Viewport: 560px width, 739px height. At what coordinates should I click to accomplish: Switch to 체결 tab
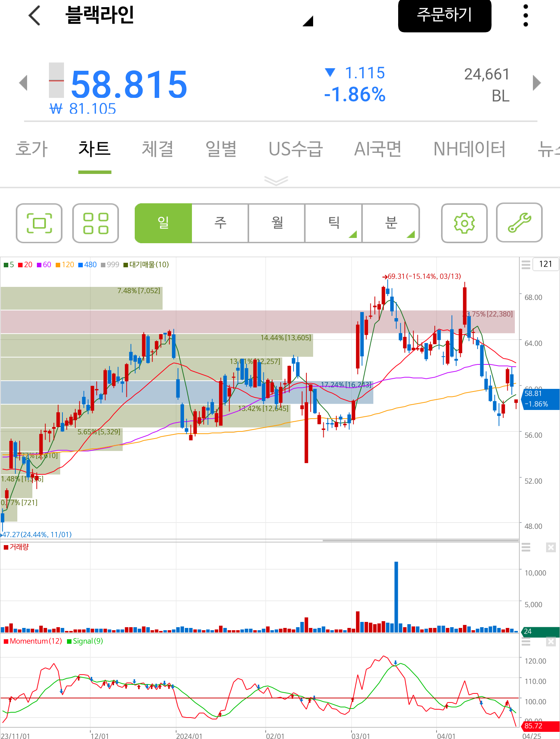(x=158, y=149)
